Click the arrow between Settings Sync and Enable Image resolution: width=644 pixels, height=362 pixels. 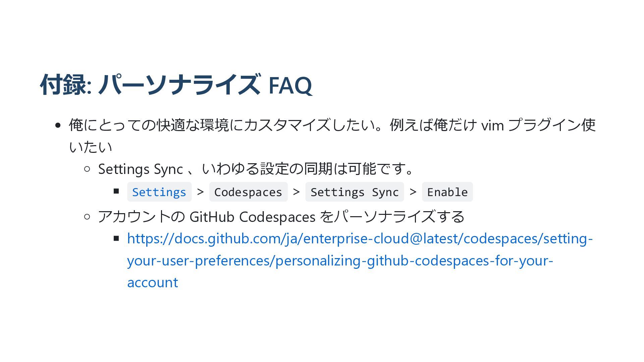(413, 192)
